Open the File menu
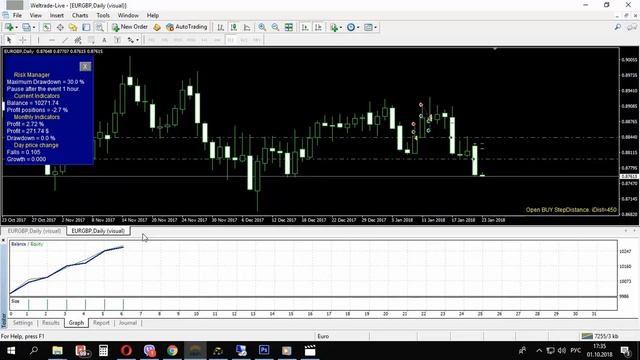 [17, 16]
